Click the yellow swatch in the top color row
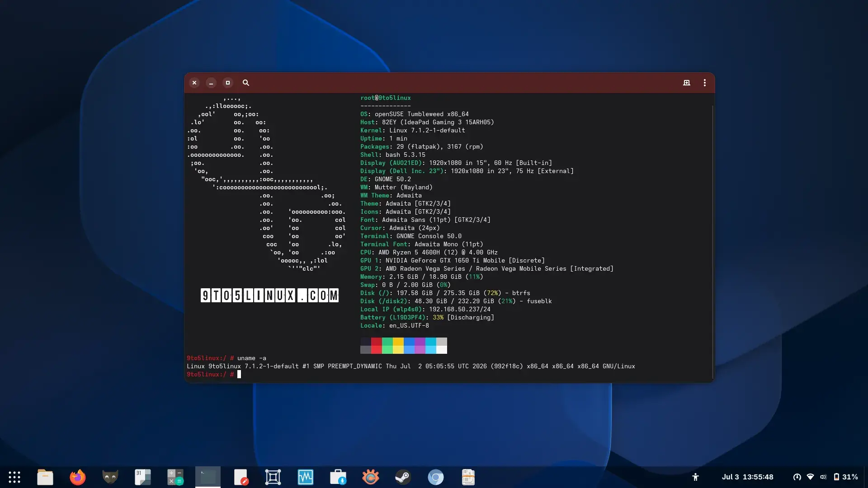The image size is (868, 488). click(398, 342)
